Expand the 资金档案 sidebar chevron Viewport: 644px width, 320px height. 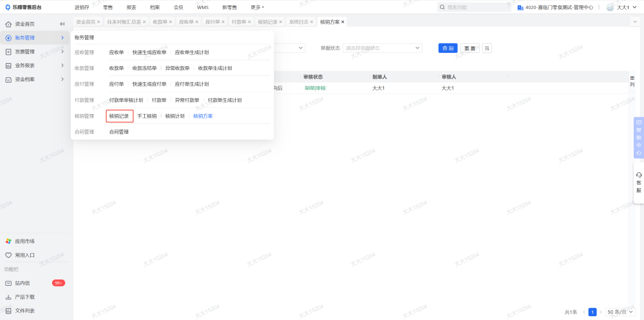click(62, 79)
